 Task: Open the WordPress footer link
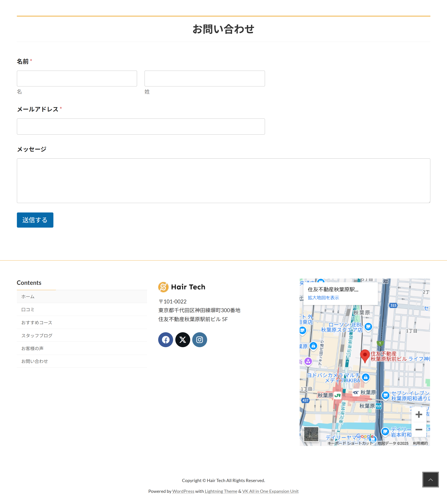tap(183, 491)
